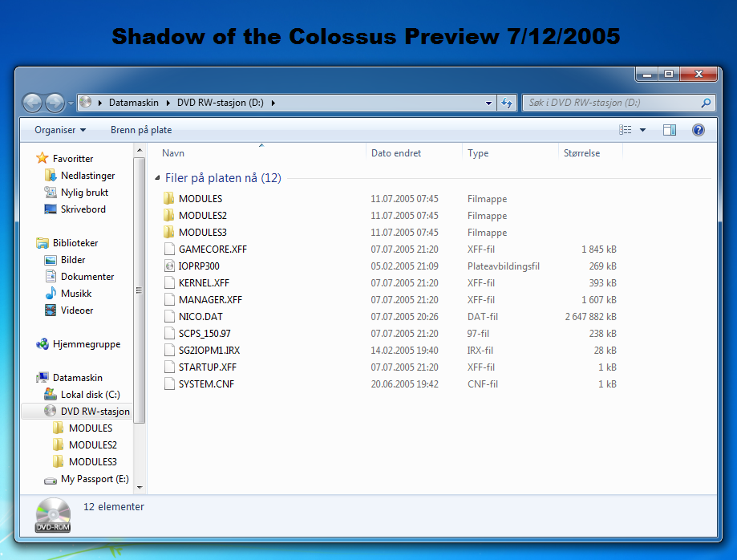
Task: Open MODULES2 under DVD RW-stasjon in the sidebar
Action: coord(92,445)
